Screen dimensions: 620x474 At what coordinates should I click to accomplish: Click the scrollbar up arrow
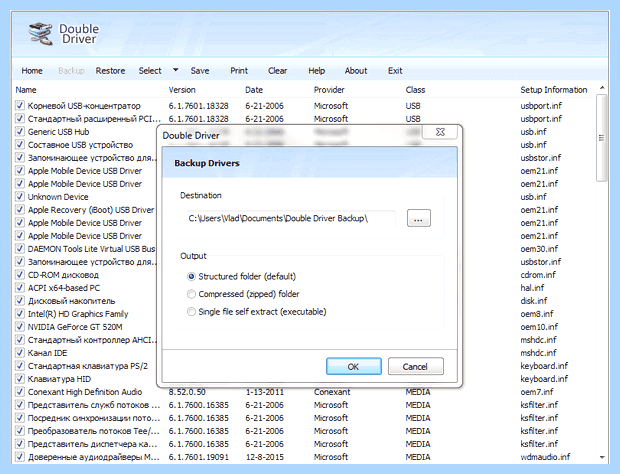click(x=602, y=87)
